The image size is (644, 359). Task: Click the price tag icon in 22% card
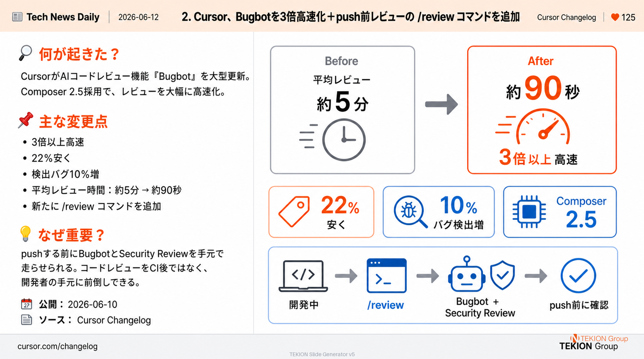[x=294, y=212]
